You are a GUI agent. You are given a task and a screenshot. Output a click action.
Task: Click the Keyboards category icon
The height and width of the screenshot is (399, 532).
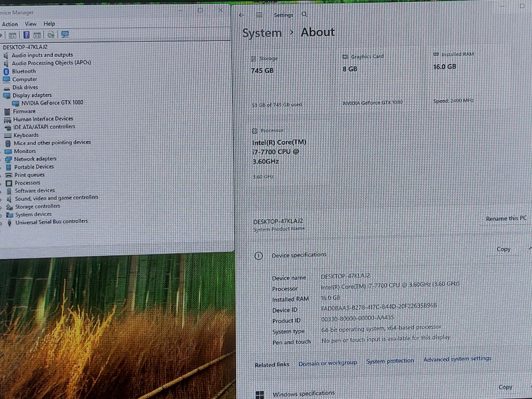pyautogui.click(x=8, y=135)
